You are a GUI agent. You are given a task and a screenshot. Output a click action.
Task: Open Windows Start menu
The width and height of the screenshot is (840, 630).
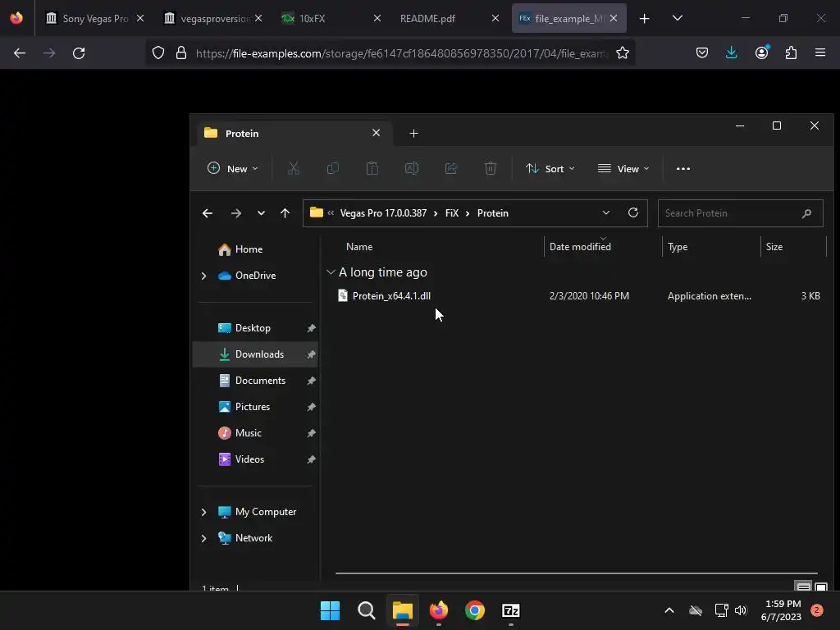(x=330, y=610)
